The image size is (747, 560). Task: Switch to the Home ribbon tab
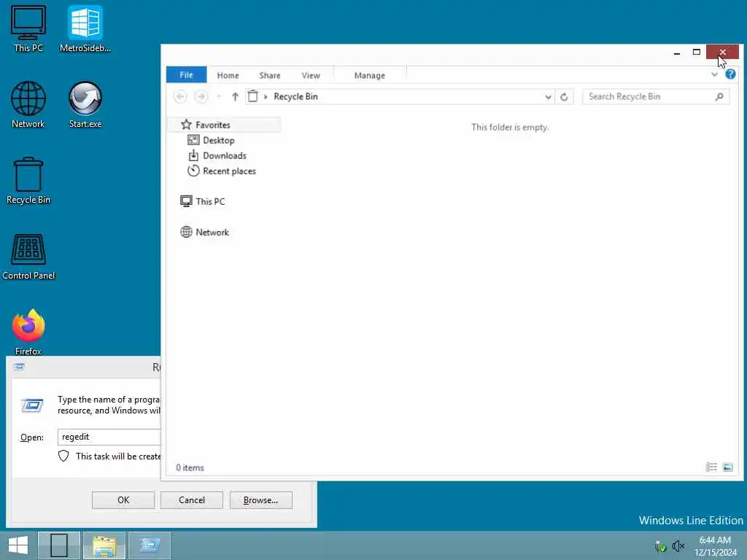click(x=228, y=75)
